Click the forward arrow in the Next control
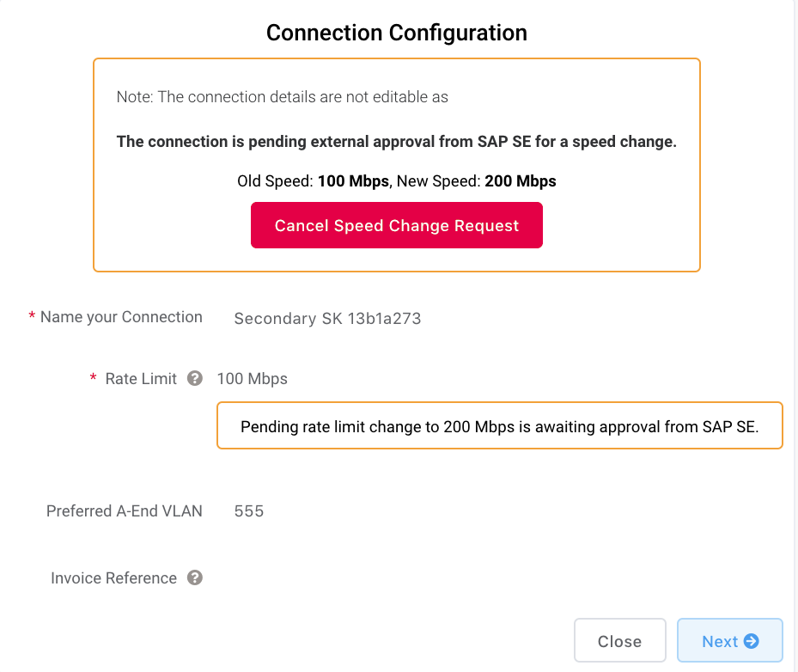798x672 pixels. 752,640
